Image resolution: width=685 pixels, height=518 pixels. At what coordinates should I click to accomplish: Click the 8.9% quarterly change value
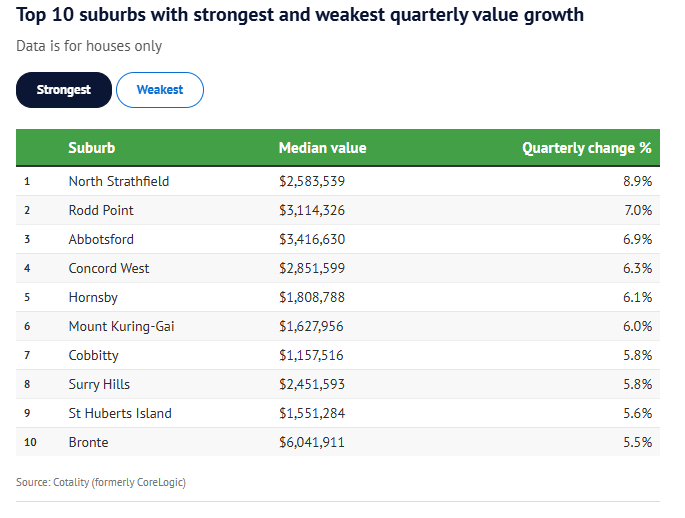(x=637, y=181)
